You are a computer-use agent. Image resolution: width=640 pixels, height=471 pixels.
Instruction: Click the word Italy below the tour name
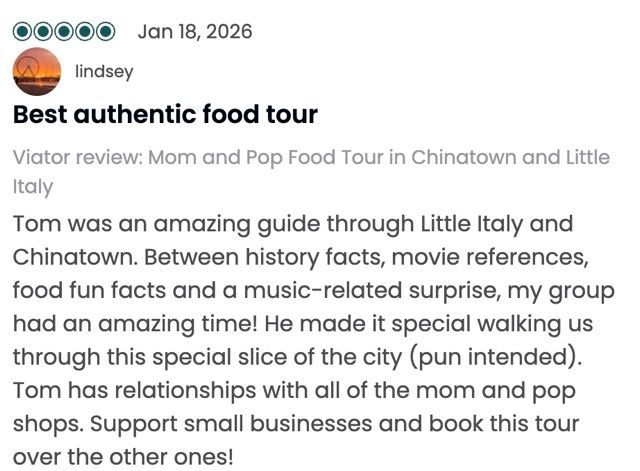point(33,187)
